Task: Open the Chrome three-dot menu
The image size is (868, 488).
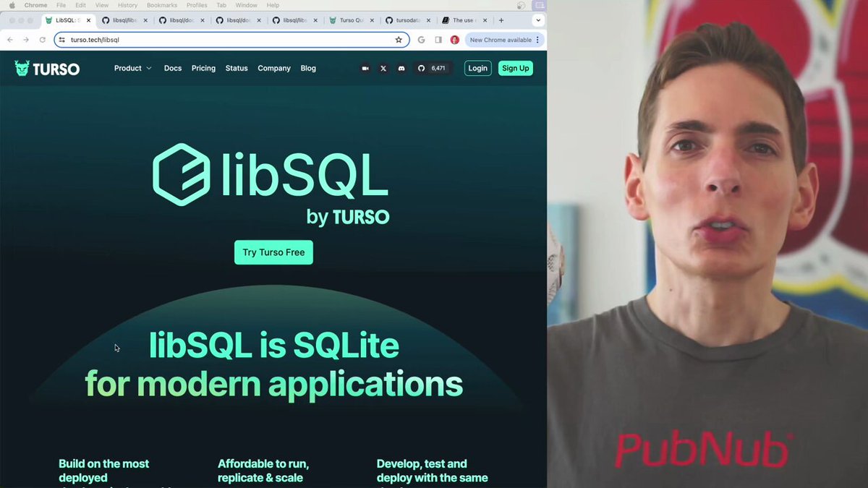Action: (537, 40)
